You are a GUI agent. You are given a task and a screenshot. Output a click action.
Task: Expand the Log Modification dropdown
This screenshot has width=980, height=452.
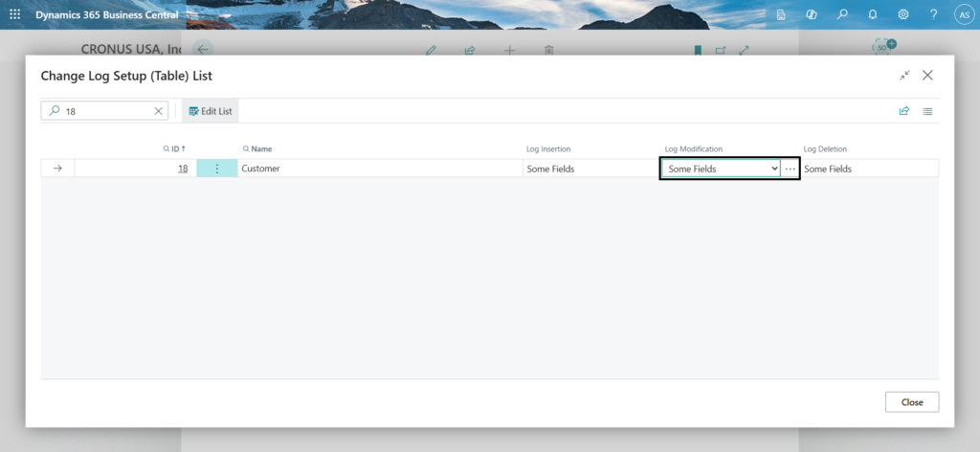[x=774, y=169]
